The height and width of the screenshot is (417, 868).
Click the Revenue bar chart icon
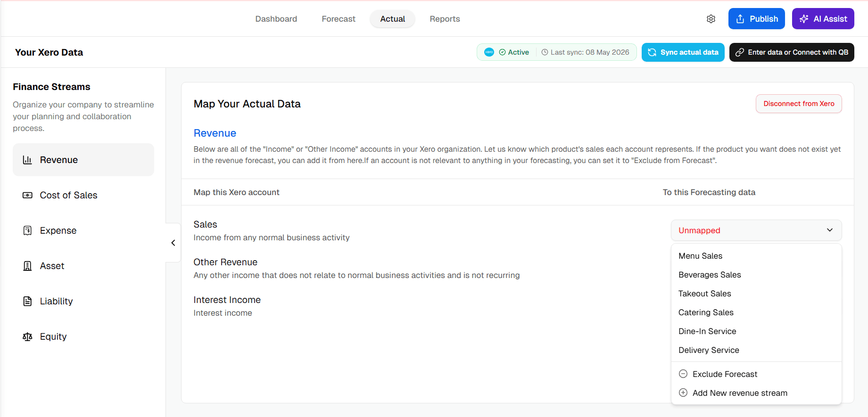(27, 160)
